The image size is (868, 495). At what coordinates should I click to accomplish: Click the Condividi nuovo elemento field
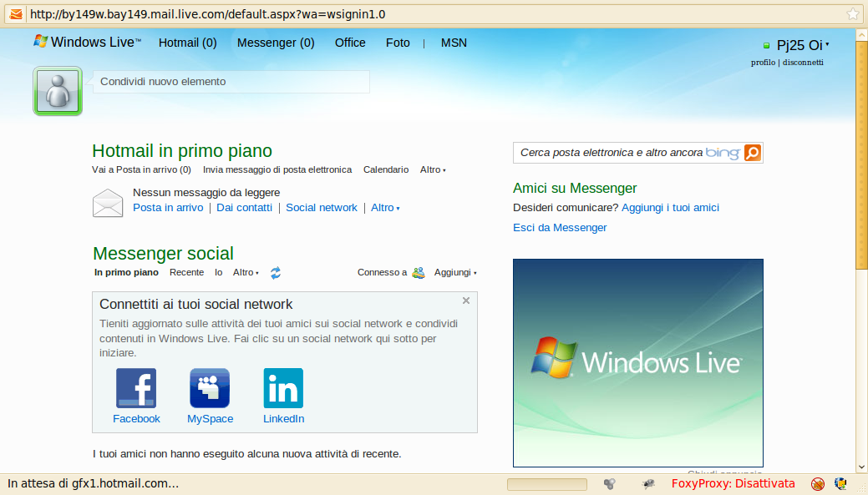click(x=231, y=82)
